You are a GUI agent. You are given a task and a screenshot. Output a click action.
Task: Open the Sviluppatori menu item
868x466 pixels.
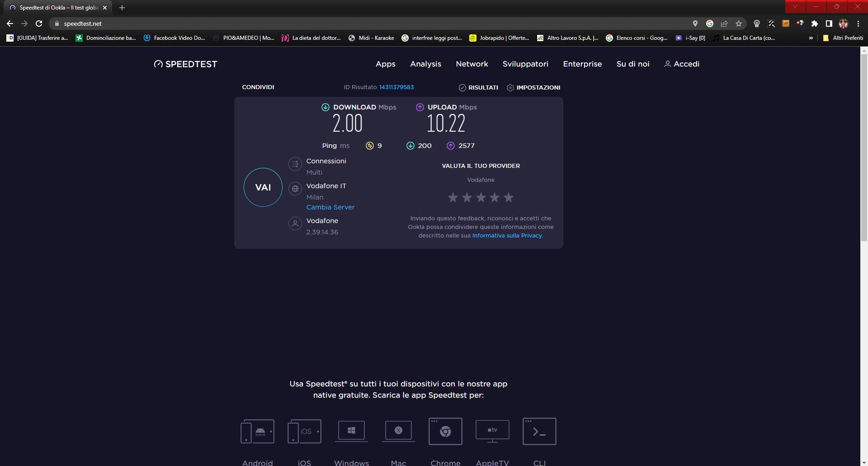pos(525,64)
